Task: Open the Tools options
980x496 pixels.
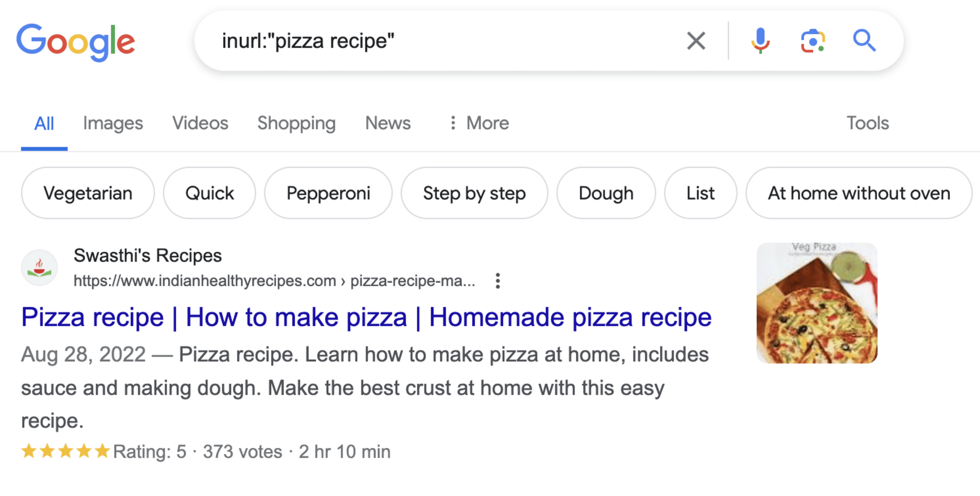Action: tap(867, 123)
